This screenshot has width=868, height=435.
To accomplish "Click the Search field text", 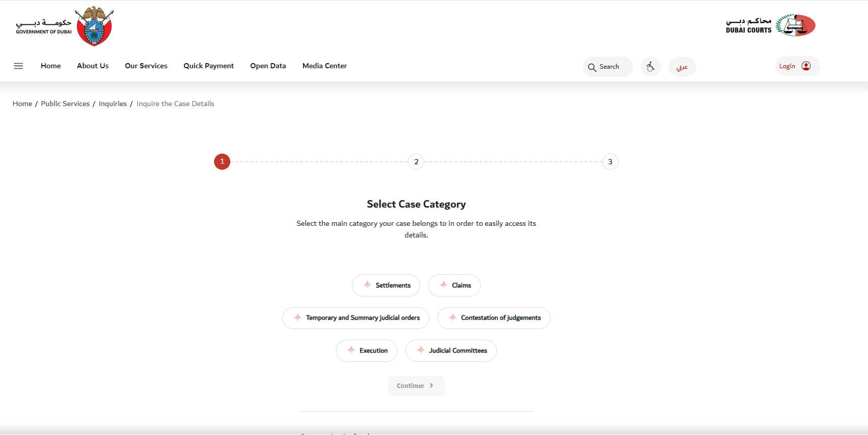I will tap(609, 67).
